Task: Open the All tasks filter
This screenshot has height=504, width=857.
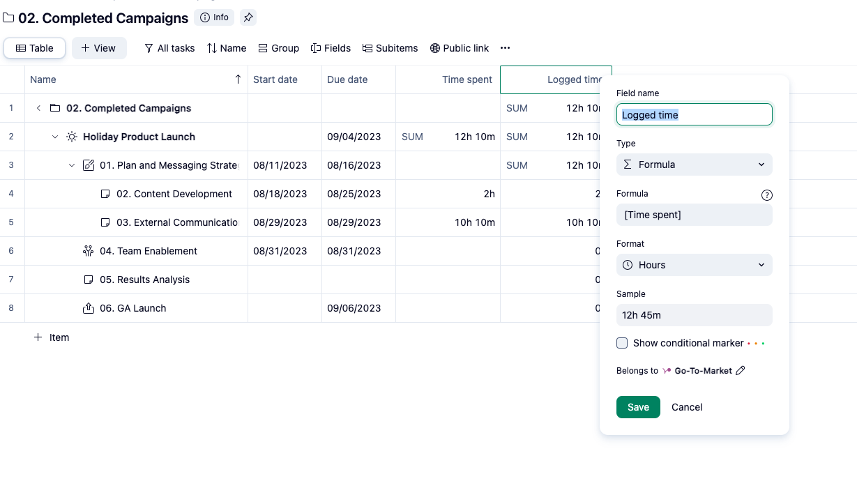Action: click(169, 48)
